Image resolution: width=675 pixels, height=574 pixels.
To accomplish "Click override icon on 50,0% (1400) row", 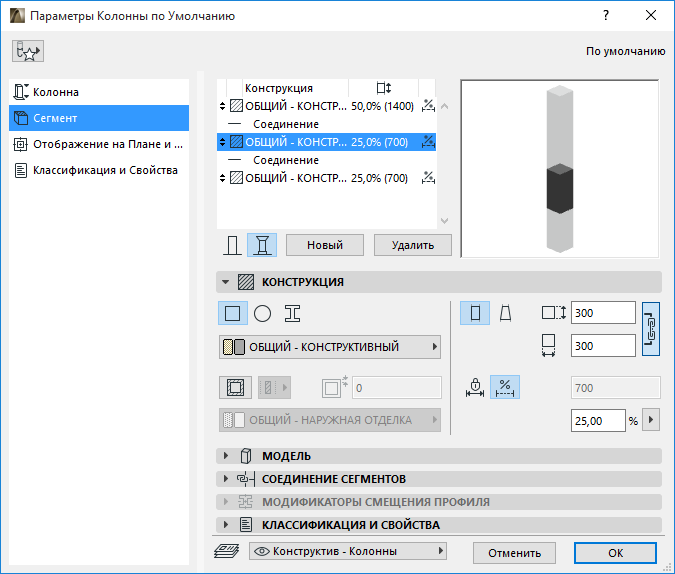I will point(428,105).
